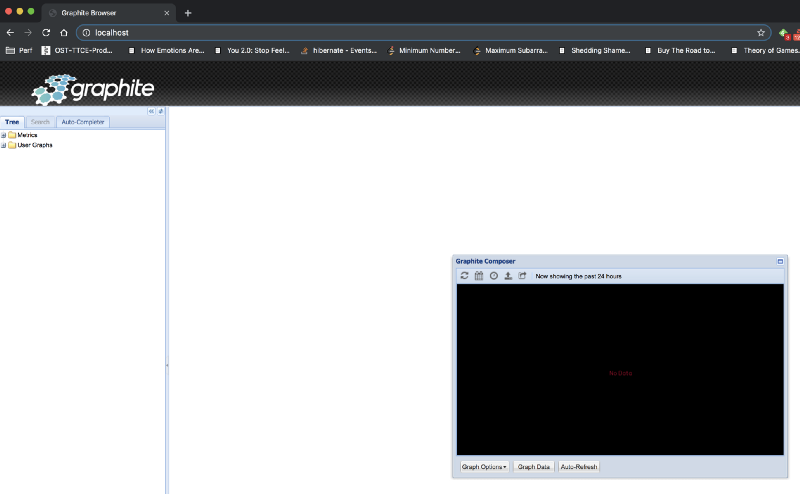Switch to the Search tab
The height and width of the screenshot is (494, 800).
[40, 122]
